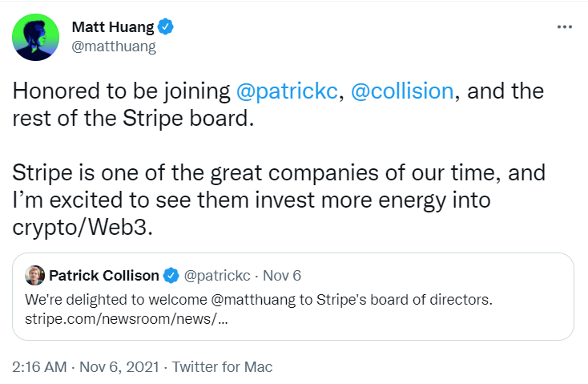Click the empty area right of the quoted link
This screenshot has width=588, height=384.
(397, 319)
